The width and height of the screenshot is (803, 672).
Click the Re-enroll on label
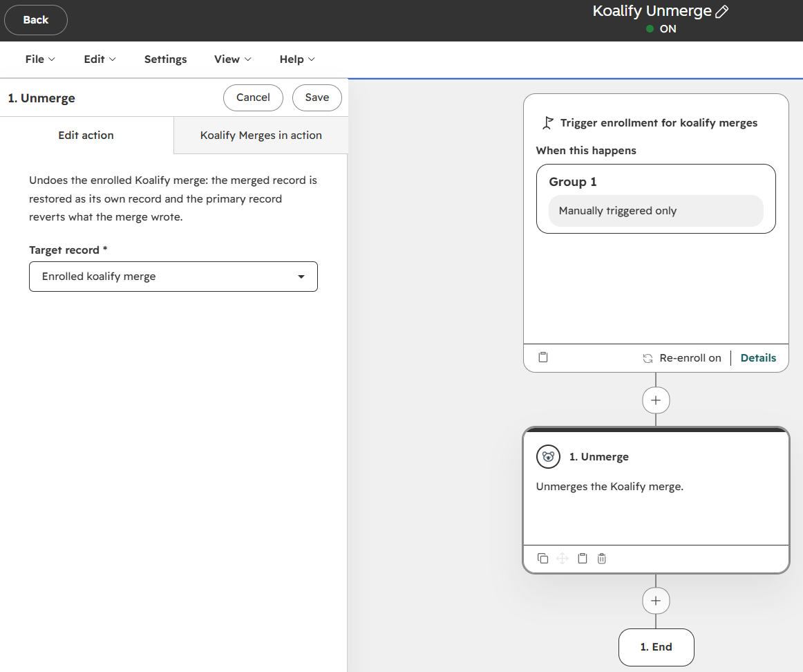690,358
